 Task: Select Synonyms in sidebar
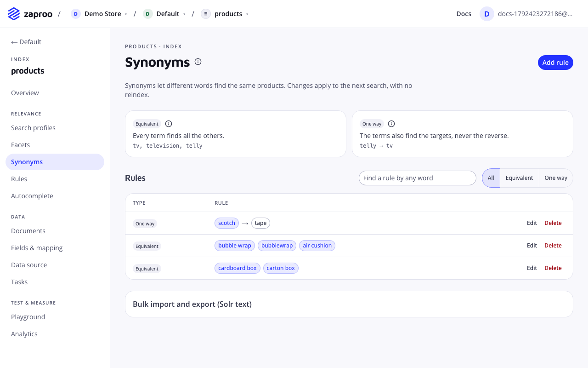click(x=55, y=162)
